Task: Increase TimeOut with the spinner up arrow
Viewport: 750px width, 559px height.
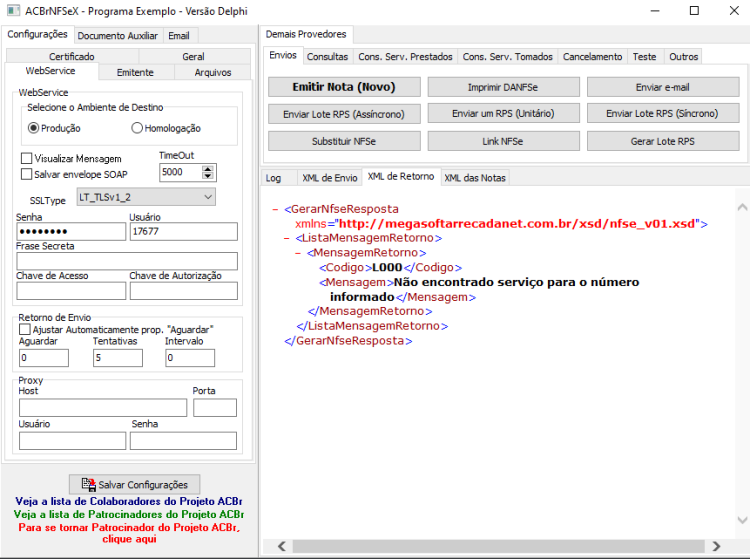Action: tap(208, 169)
